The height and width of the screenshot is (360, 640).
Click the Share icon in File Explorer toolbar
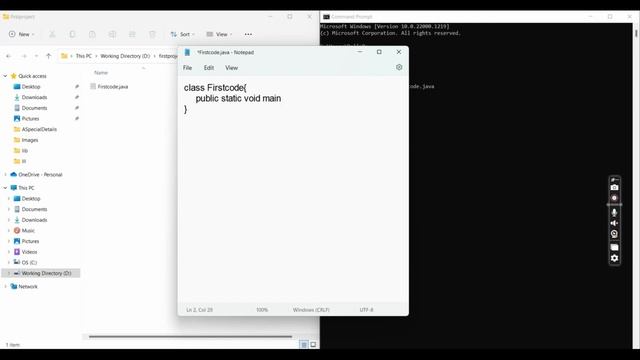[132, 34]
